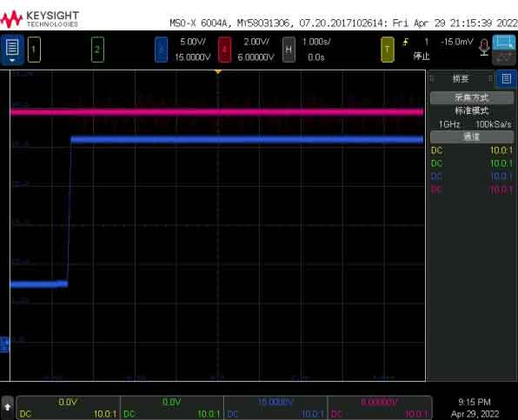Select the blue DC 10.0:1 channel row
518x420 pixels.
(x=472, y=177)
